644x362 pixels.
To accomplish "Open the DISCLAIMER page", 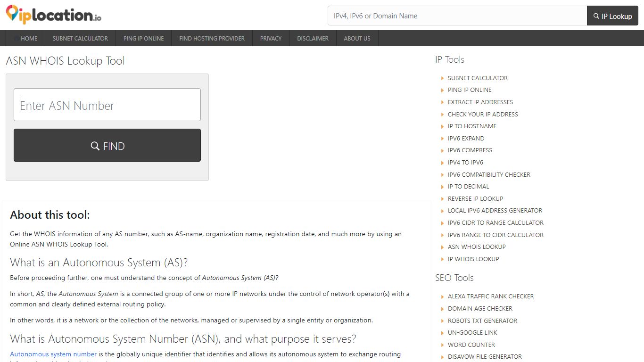I will (x=313, y=39).
